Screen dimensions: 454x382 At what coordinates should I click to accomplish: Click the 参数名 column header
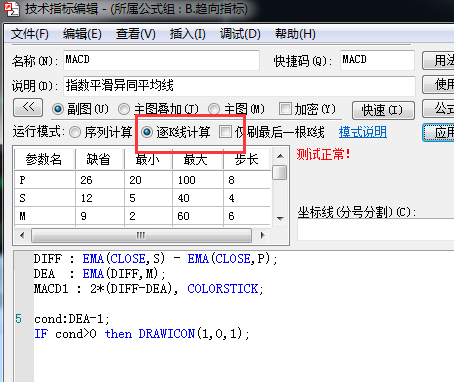[x=44, y=160]
